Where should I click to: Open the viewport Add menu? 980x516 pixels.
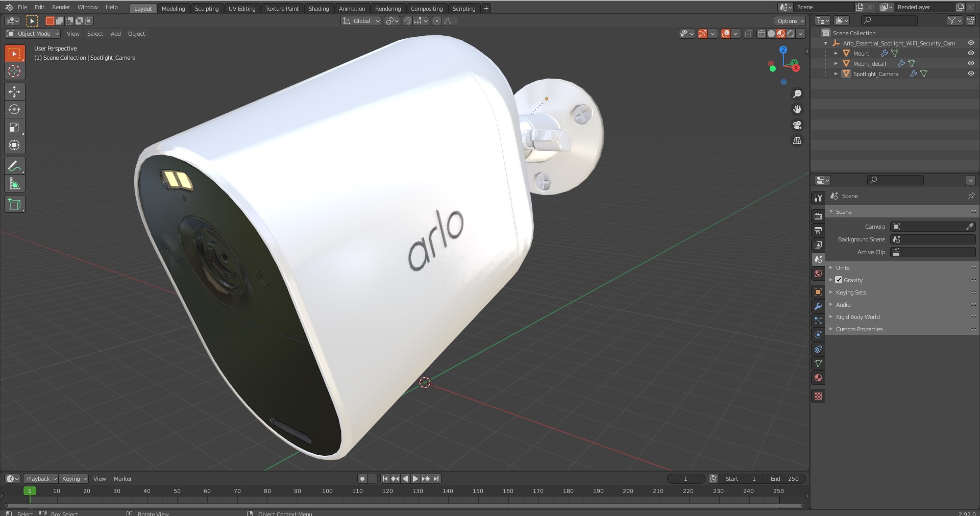coord(116,34)
